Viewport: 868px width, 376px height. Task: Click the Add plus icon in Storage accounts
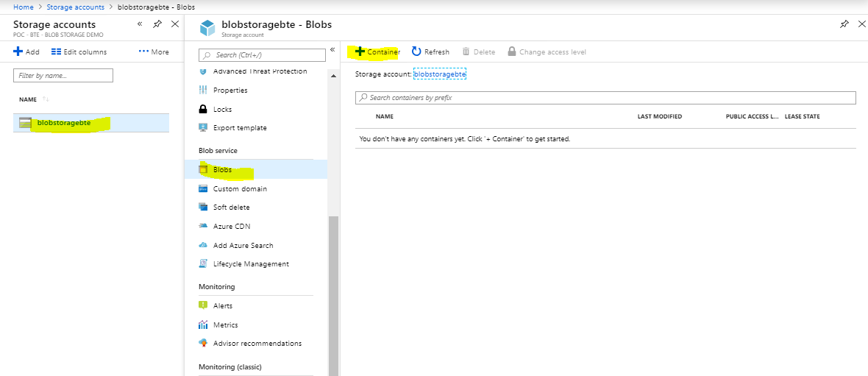(18, 52)
